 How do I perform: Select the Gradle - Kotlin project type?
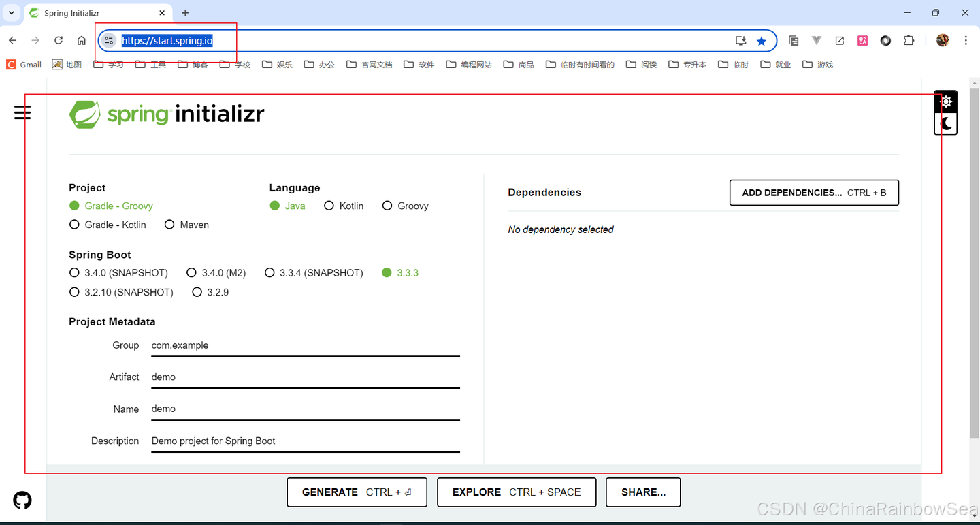[x=108, y=225]
